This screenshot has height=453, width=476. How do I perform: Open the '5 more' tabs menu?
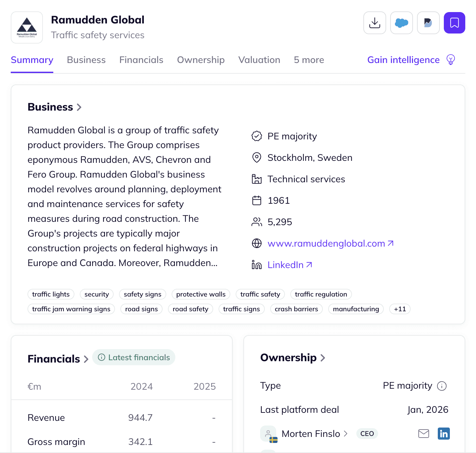pos(309,60)
